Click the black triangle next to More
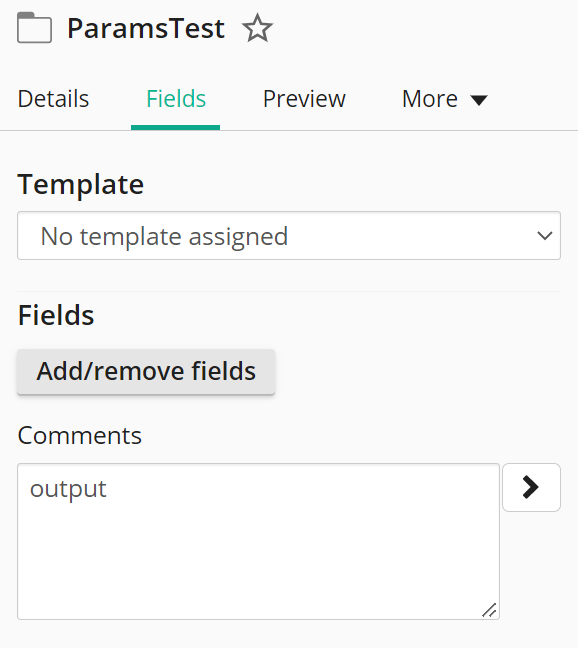The height and width of the screenshot is (648, 578). (479, 100)
